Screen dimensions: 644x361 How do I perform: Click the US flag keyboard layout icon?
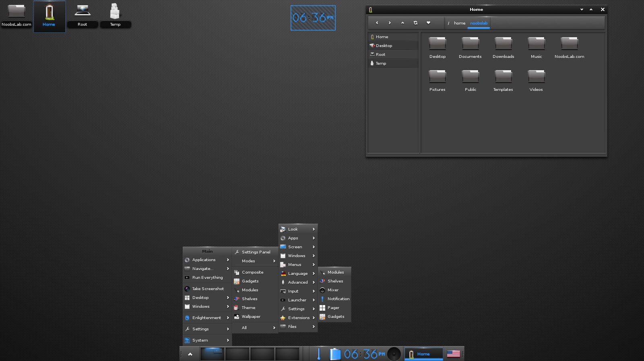click(453, 354)
